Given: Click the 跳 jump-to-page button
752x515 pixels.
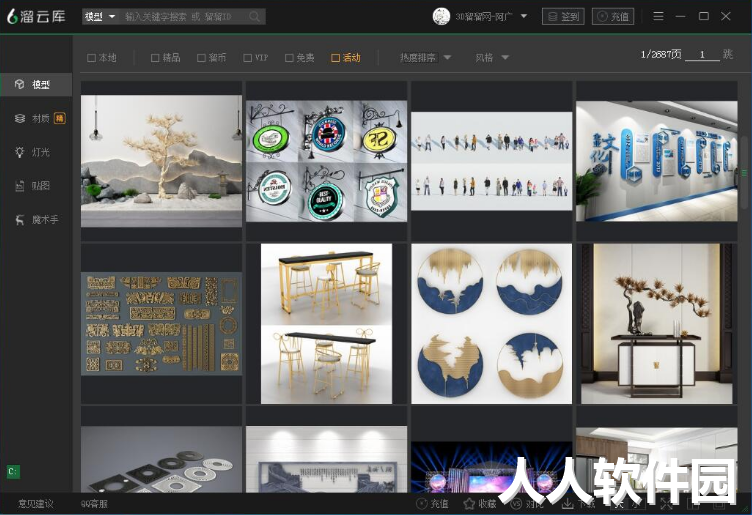Looking at the screenshot, I should click(x=728, y=54).
